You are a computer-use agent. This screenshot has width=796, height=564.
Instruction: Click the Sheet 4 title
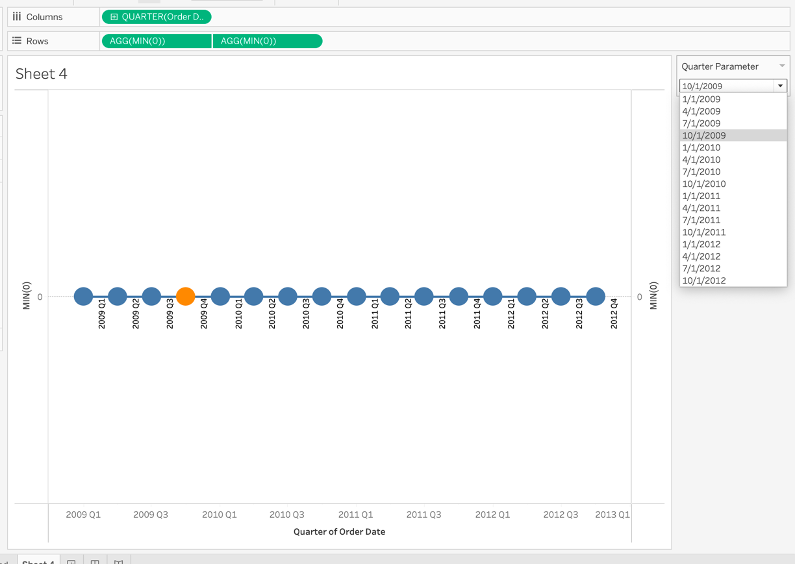point(41,74)
